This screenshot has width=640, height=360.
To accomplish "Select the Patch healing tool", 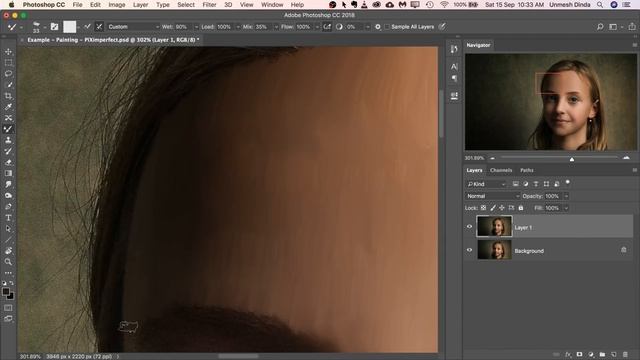I will 8,118.
